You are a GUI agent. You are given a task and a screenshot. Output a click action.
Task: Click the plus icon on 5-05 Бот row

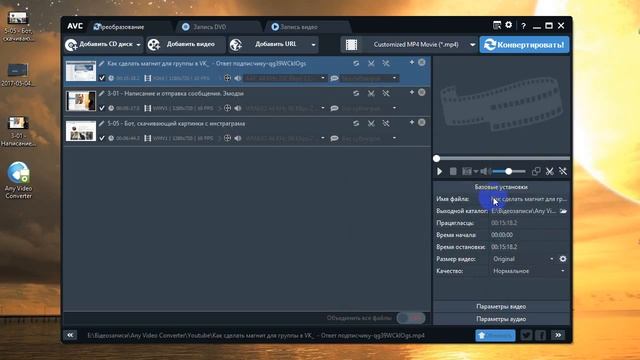[x=411, y=122]
